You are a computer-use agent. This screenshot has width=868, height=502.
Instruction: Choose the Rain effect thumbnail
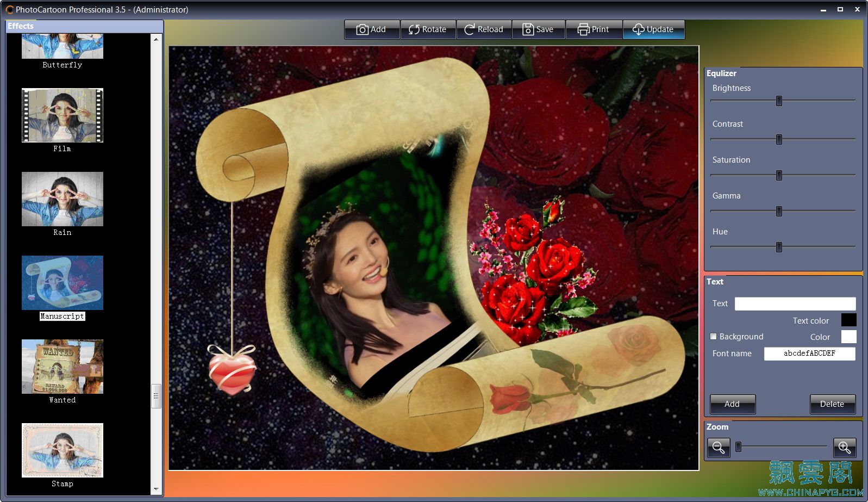pos(63,199)
